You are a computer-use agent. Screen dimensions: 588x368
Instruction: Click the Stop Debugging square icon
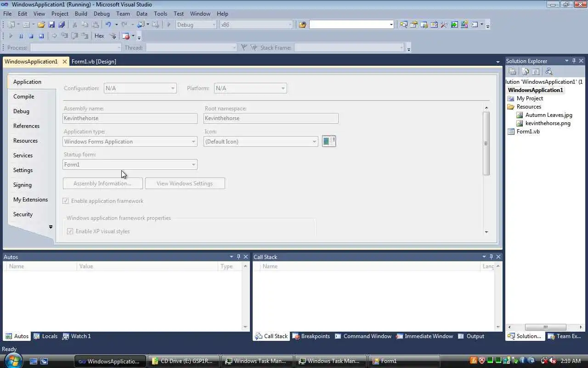click(x=31, y=36)
